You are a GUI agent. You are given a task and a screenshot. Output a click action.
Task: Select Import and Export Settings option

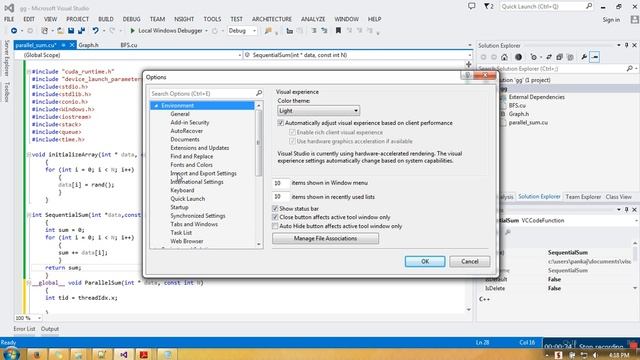(203, 173)
